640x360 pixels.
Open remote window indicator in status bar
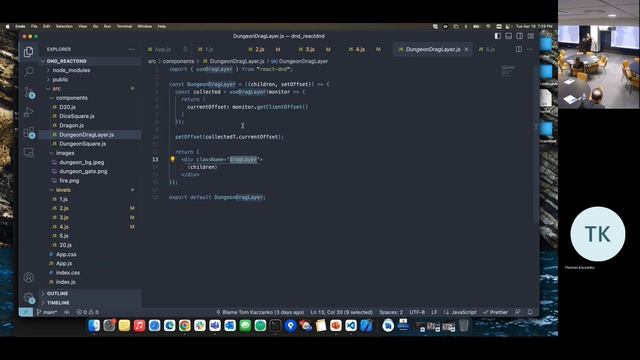[26, 312]
